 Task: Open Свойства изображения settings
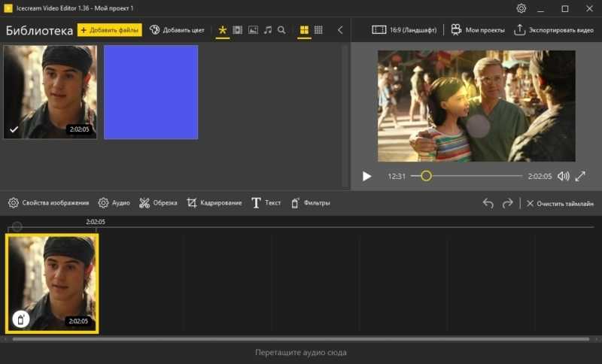49,203
